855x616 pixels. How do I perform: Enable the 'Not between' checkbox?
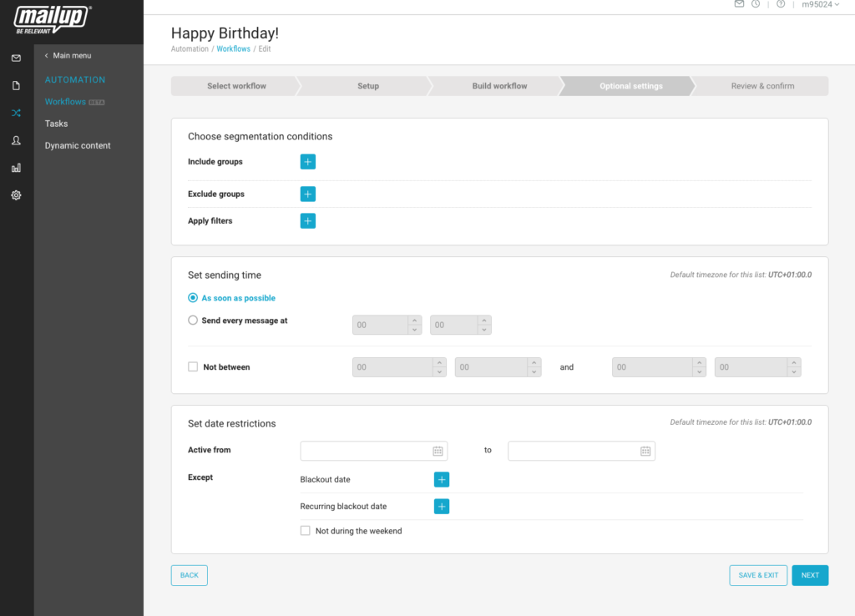(193, 367)
